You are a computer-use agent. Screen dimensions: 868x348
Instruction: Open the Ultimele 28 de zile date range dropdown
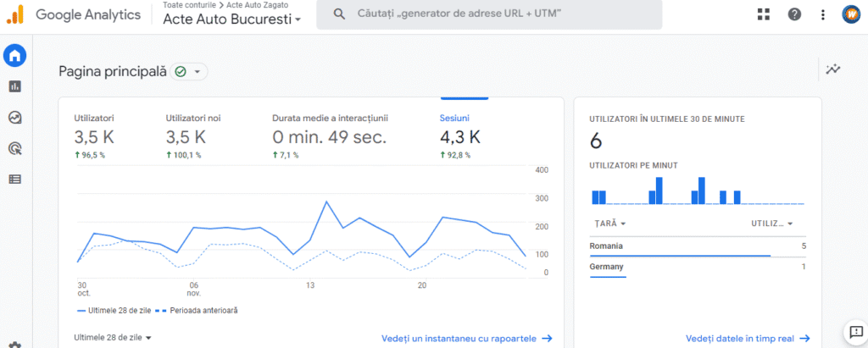113,338
